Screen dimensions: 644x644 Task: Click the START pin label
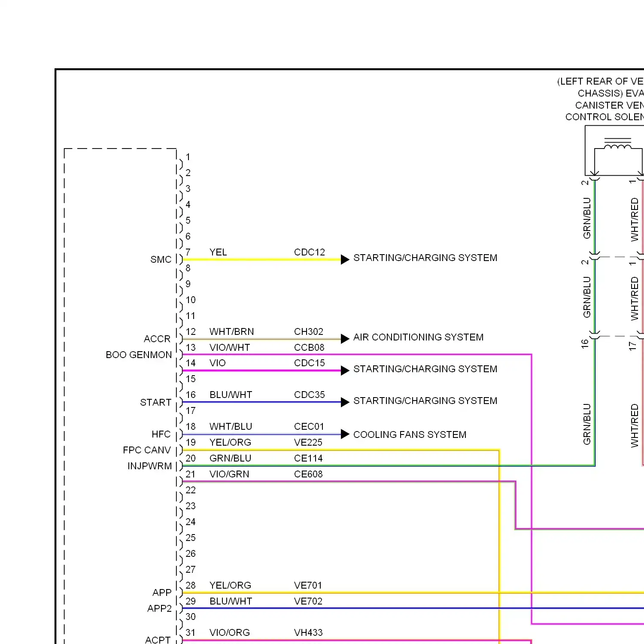click(155, 402)
